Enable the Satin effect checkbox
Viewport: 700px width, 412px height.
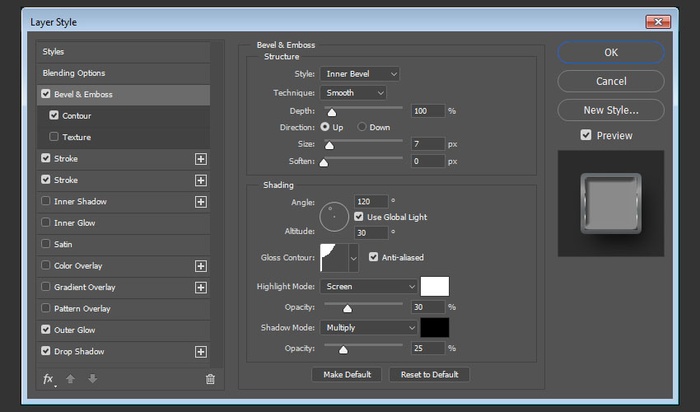(46, 244)
